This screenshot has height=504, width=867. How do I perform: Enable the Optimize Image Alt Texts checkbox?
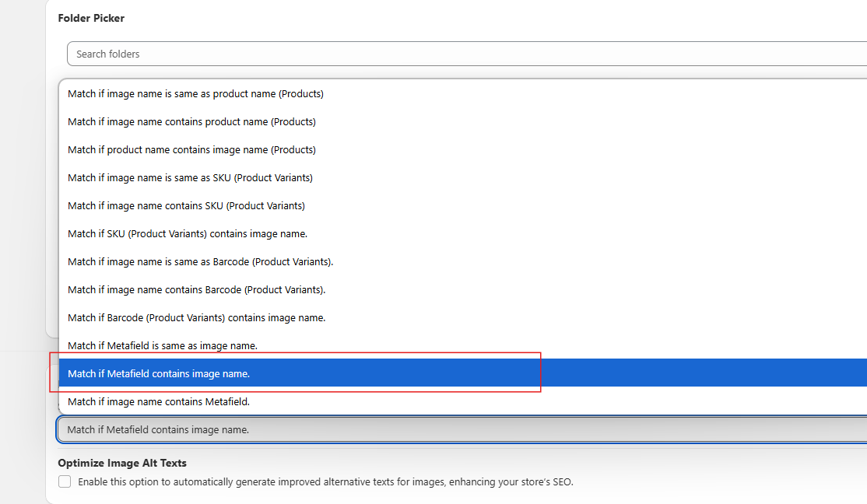65,482
